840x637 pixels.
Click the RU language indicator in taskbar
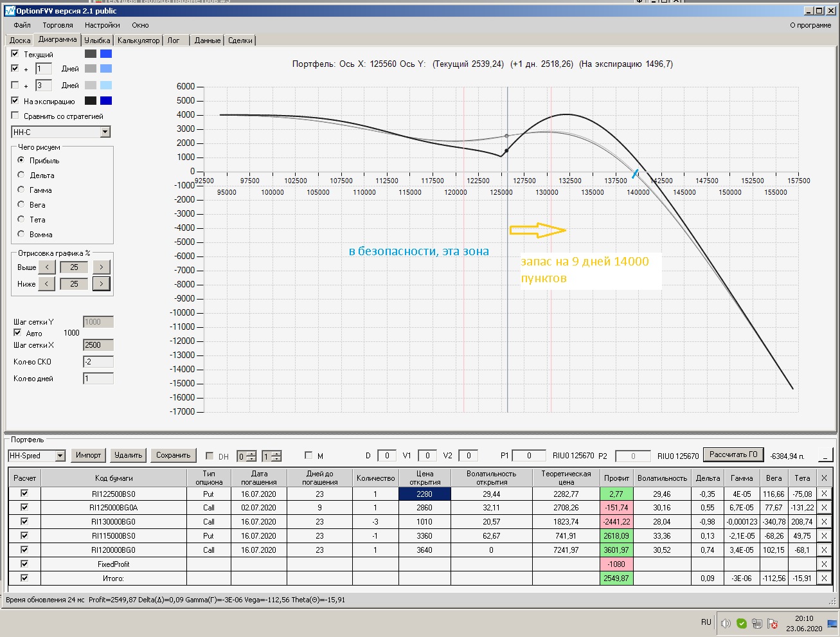point(706,622)
